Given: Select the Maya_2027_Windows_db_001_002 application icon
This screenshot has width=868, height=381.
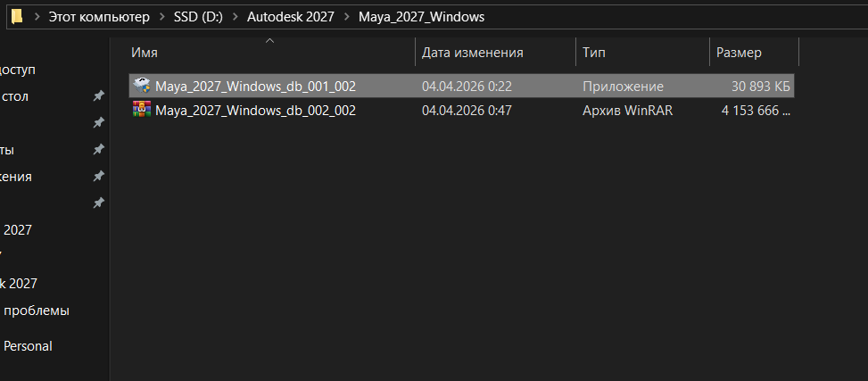Looking at the screenshot, I should click(x=142, y=86).
